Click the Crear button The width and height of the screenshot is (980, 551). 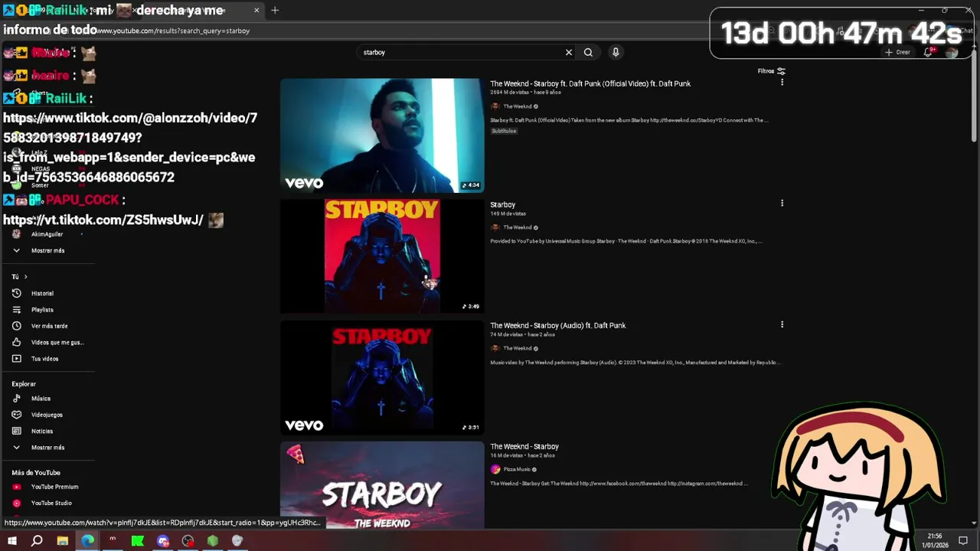click(897, 52)
